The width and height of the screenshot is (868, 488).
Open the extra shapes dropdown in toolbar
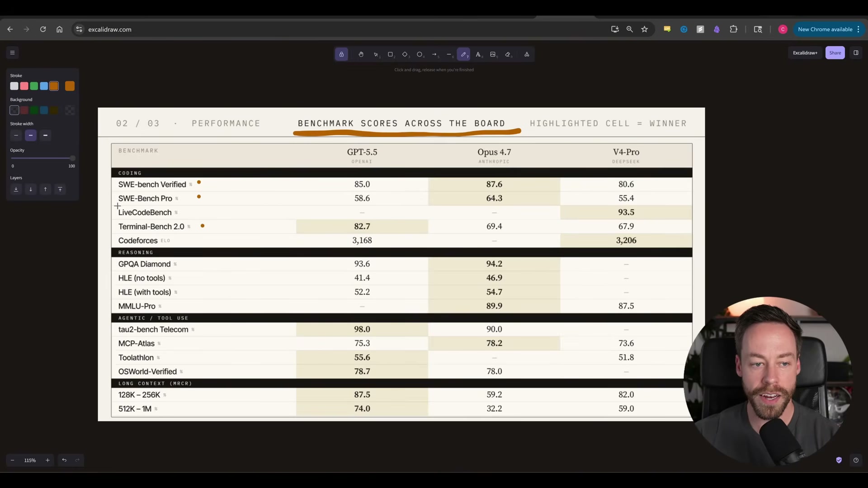[x=526, y=54]
